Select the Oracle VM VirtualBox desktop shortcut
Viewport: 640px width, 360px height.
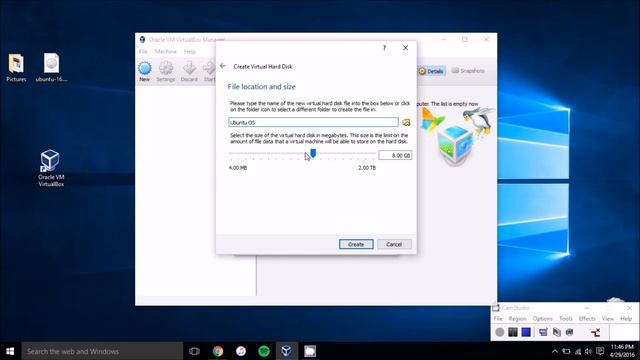[51, 168]
